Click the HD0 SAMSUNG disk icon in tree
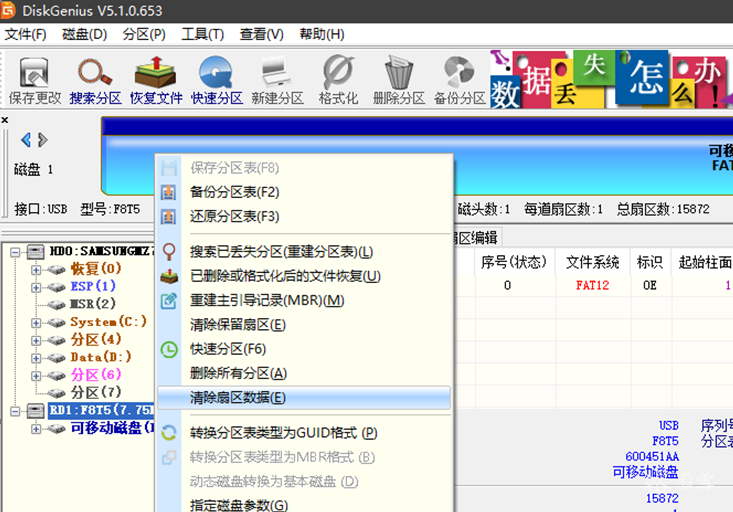The height and width of the screenshot is (512, 733). [36, 252]
